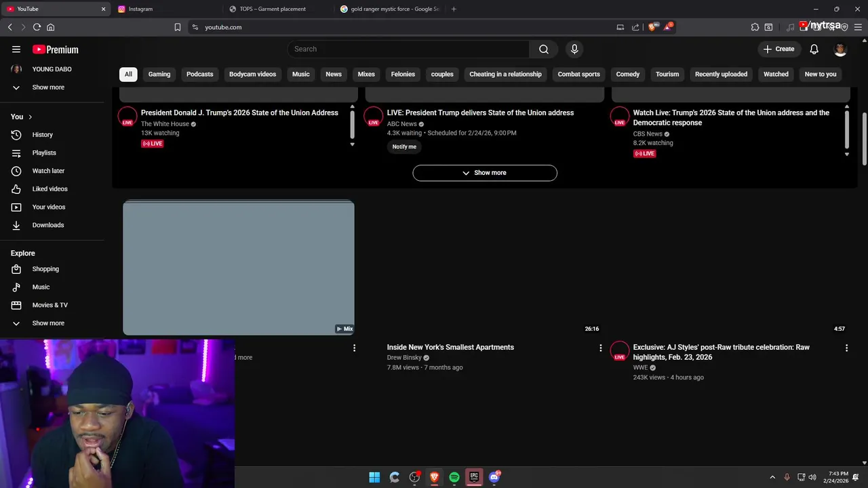Start voice search with microphone icon
Viewport: 868px width, 488px height.
(x=574, y=49)
